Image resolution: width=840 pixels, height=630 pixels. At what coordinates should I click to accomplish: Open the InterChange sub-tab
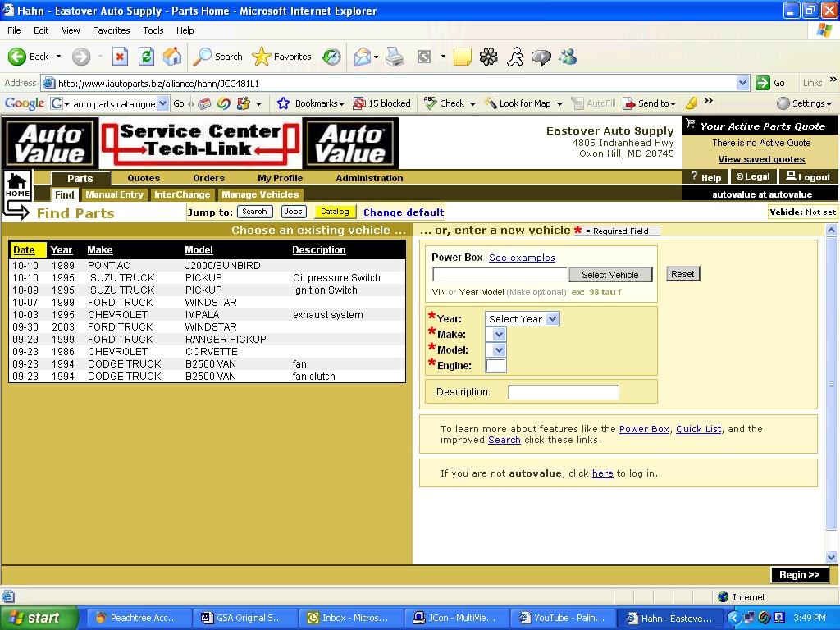182,194
